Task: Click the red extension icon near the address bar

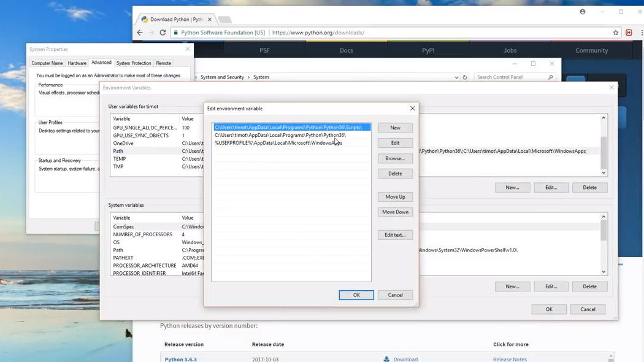Action: [x=629, y=33]
